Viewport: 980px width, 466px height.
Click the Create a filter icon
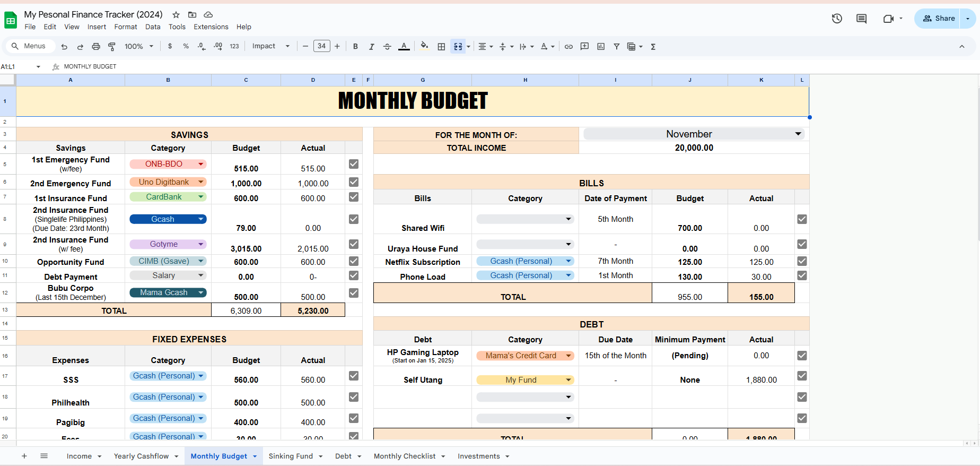pyautogui.click(x=617, y=47)
